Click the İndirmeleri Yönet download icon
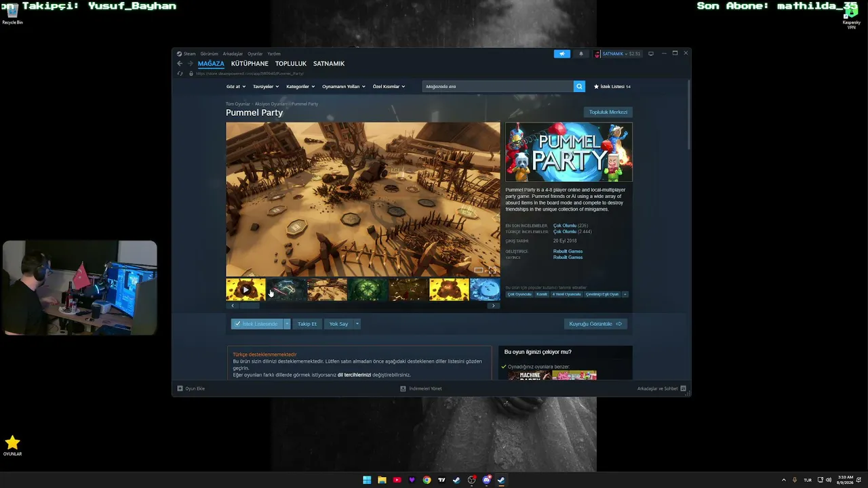The image size is (868, 488). pos(403,388)
